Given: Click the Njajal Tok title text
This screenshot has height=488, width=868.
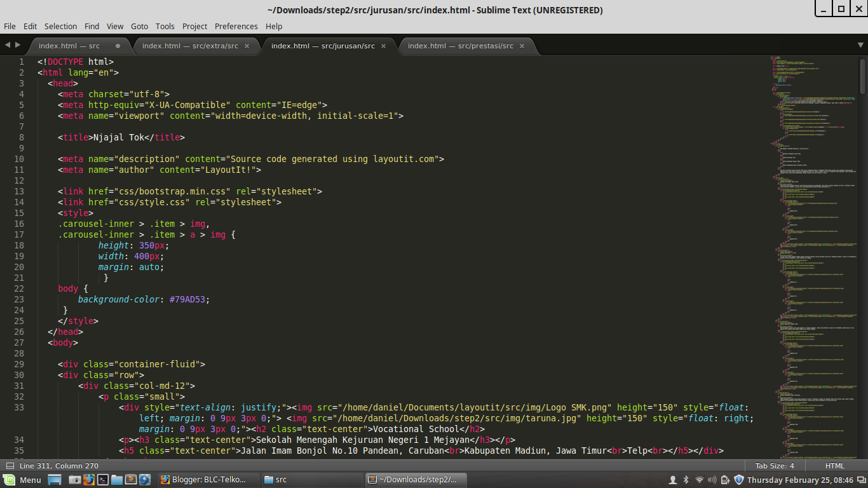Looking at the screenshot, I should (x=119, y=137).
